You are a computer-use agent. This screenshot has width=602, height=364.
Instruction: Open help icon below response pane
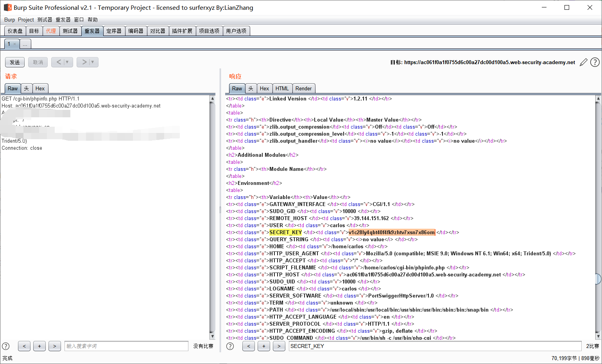coord(230,346)
